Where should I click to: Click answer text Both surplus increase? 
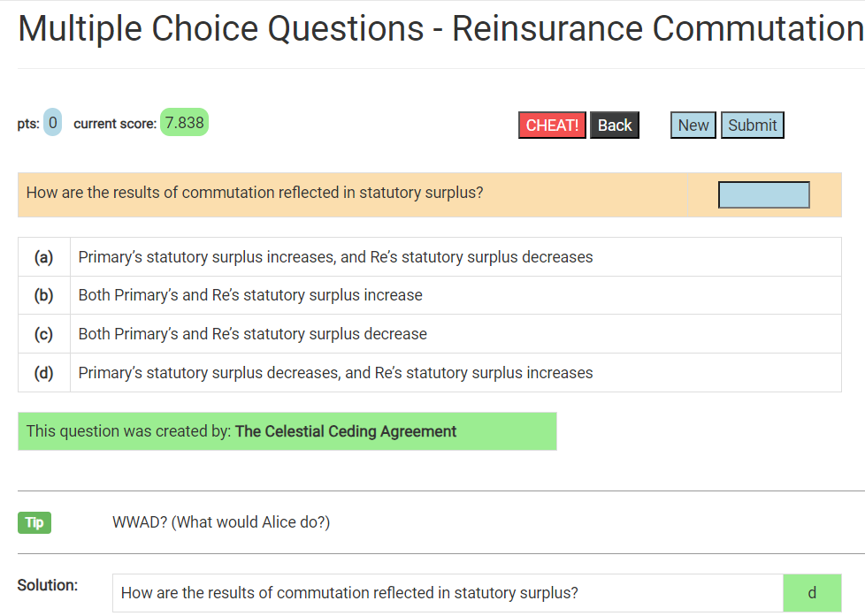point(250,295)
